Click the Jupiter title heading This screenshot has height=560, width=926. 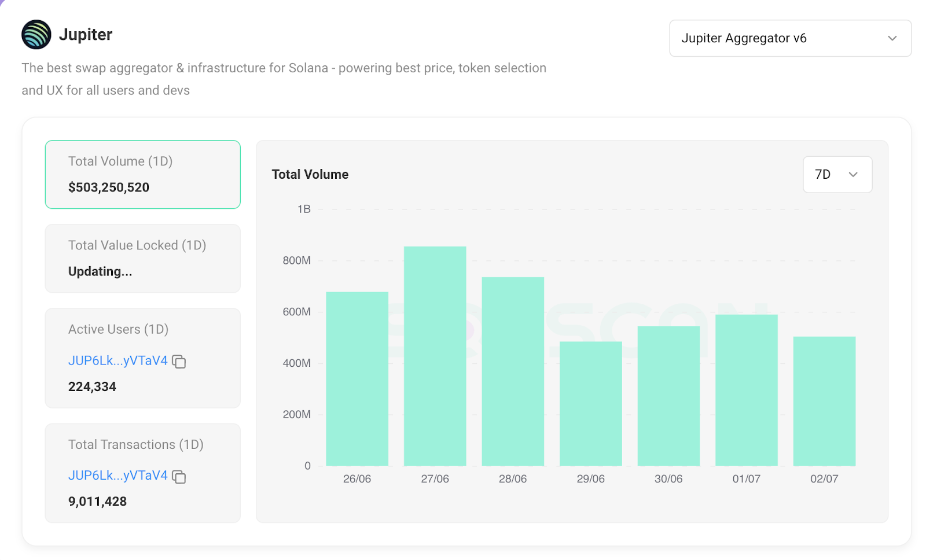coord(86,35)
